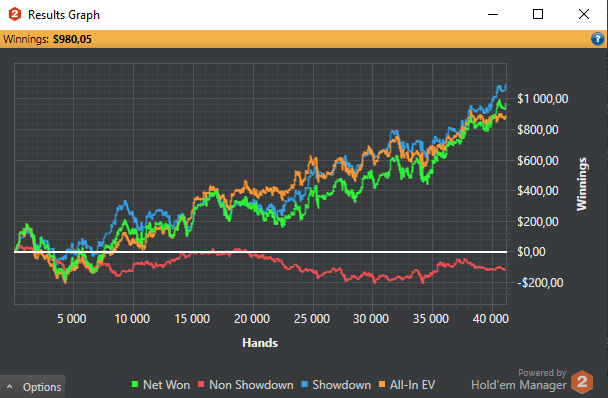
Task: Click the Hands axis title
Action: [260, 343]
